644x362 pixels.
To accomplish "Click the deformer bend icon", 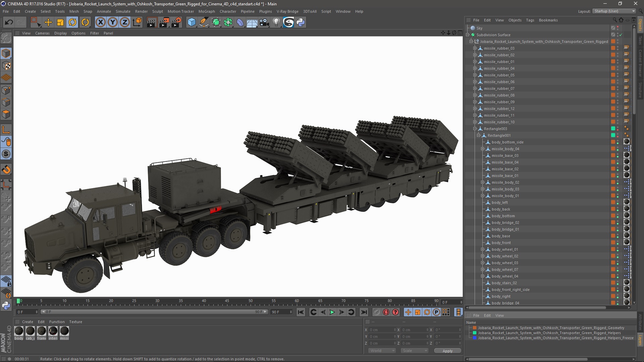I will [x=240, y=22].
